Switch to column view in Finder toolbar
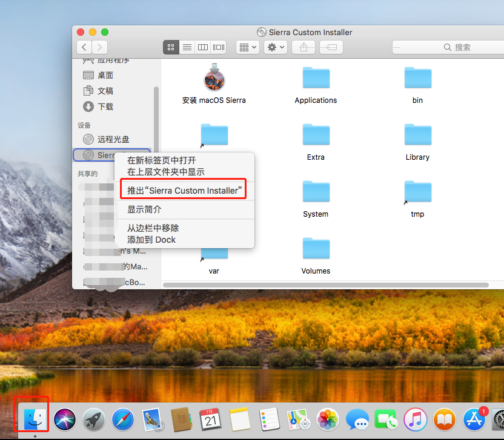The height and width of the screenshot is (440, 504). tap(203, 47)
